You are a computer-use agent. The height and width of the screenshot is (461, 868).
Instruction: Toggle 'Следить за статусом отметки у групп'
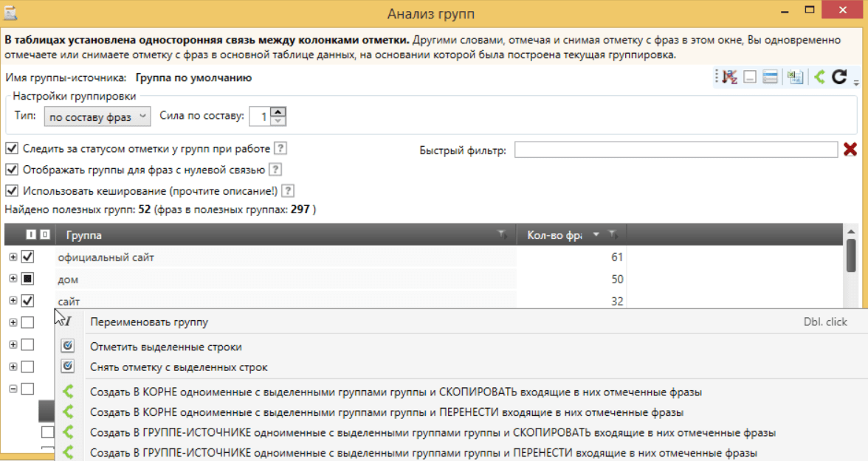(x=12, y=148)
